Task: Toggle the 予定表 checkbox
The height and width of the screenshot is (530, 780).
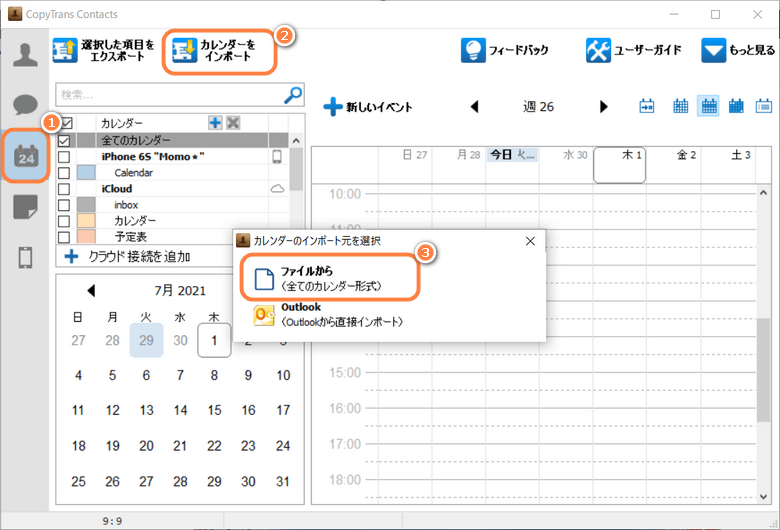Action: pos(64,237)
